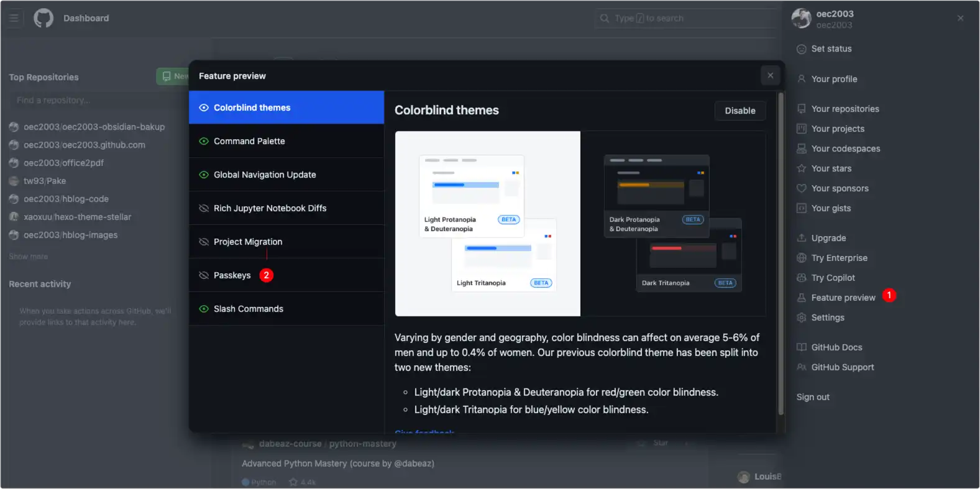Open the hamburger navigation menu

click(x=14, y=18)
